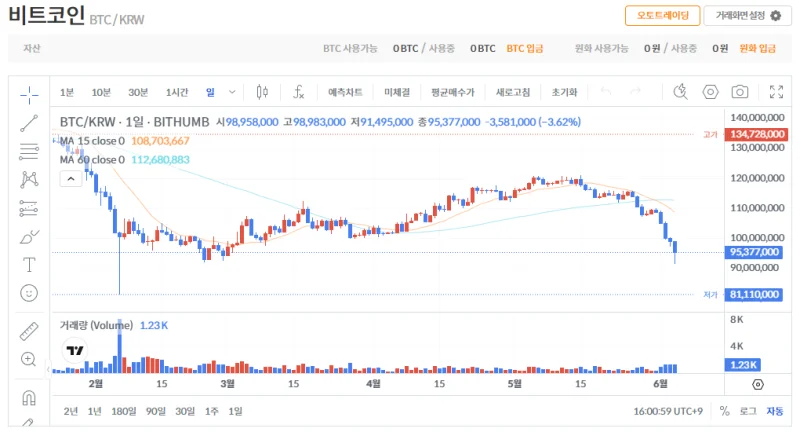800x432 pixels.
Task: Set date range to 1주
Action: [211, 411]
